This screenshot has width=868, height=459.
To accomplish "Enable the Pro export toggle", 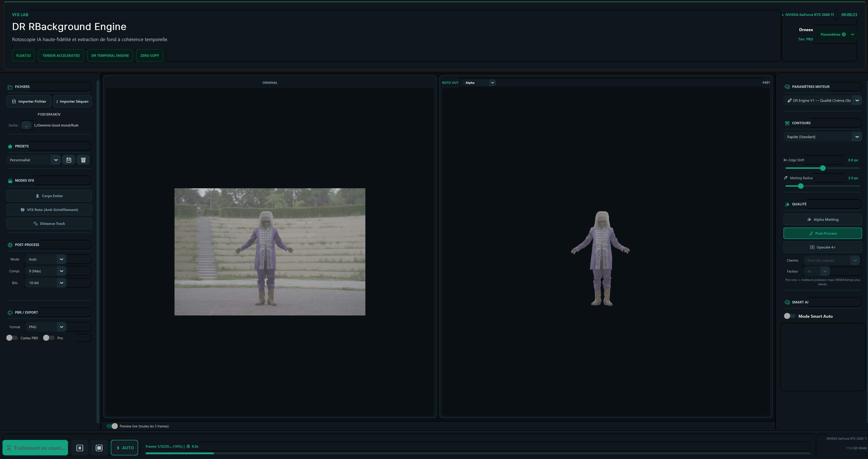I will (49, 338).
